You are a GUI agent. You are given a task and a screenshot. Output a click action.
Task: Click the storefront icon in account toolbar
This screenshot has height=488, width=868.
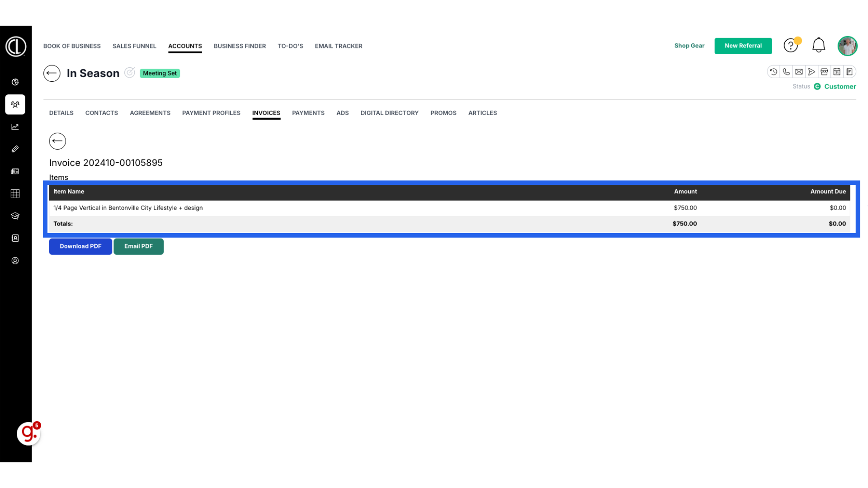click(824, 72)
